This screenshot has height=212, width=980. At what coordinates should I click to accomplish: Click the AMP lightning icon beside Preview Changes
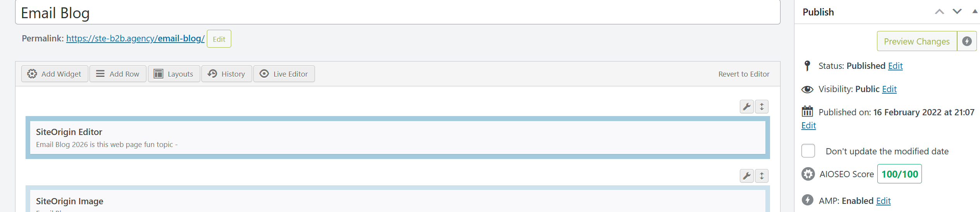pos(967,41)
